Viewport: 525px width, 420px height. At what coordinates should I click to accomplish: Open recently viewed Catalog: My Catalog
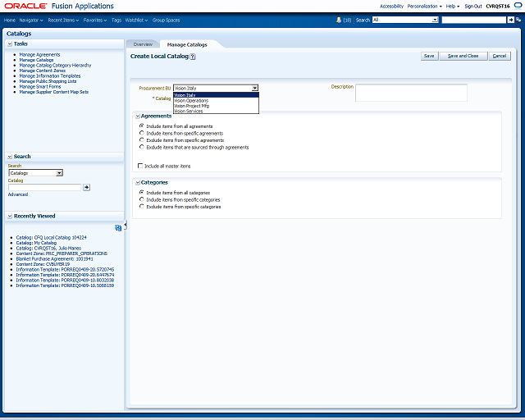click(36, 243)
